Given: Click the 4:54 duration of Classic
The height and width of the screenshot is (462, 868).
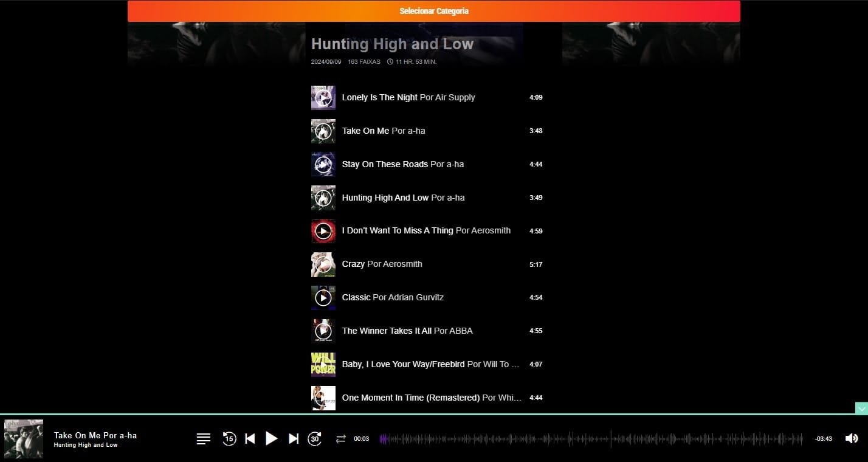Looking at the screenshot, I should pyautogui.click(x=536, y=298).
